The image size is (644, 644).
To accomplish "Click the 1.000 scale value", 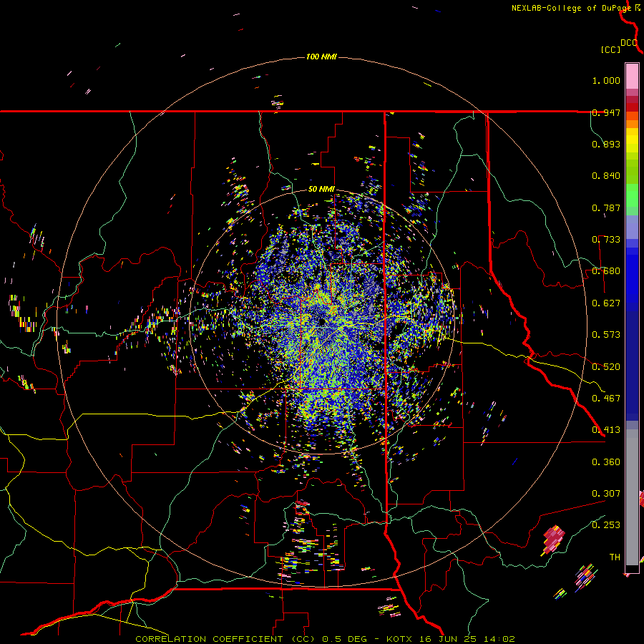I will click(x=606, y=80).
